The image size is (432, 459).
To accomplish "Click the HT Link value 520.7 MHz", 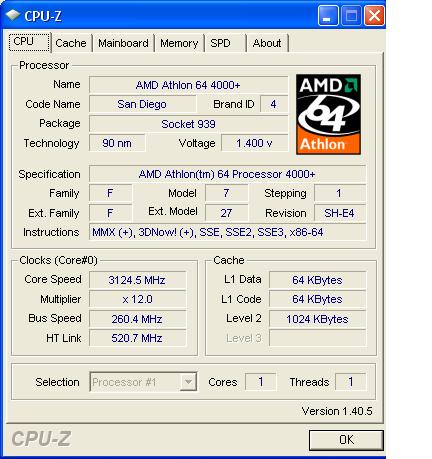I will click(x=137, y=338).
